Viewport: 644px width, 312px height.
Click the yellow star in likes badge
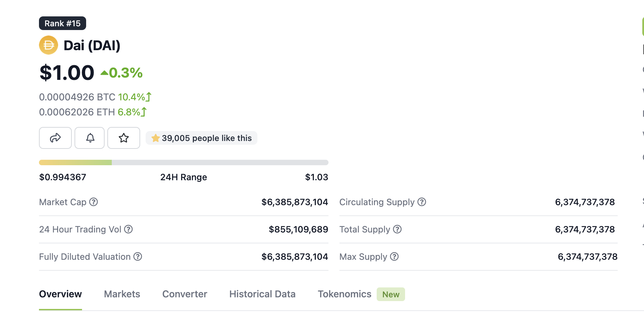[x=156, y=138]
